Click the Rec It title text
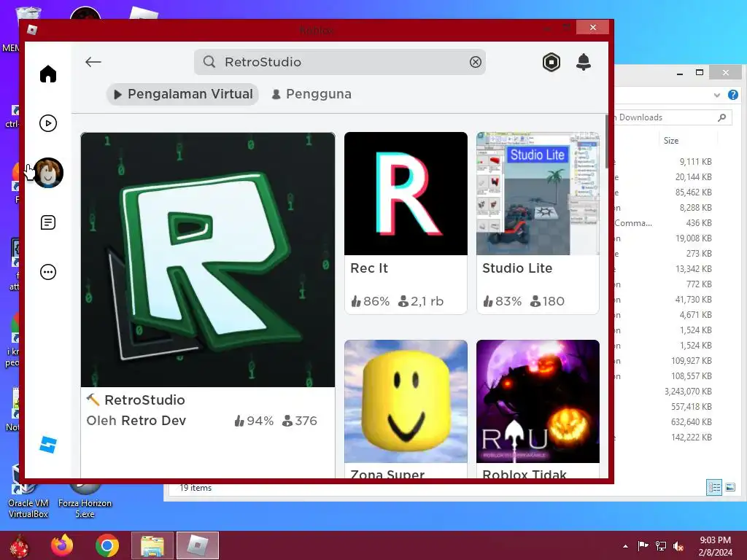747x560 pixels. tap(369, 268)
